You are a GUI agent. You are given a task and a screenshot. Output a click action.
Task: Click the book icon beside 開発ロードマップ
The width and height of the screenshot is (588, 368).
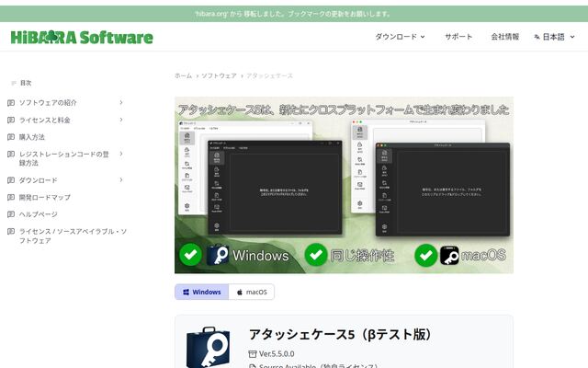tap(11, 197)
